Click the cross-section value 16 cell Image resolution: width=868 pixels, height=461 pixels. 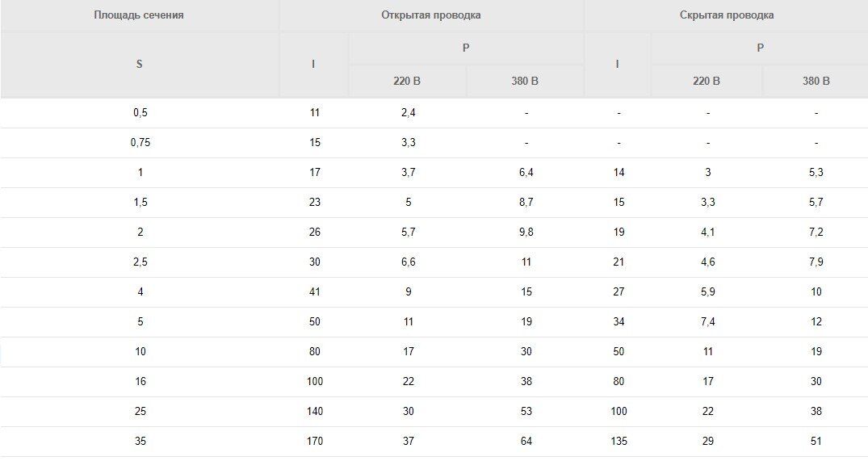(x=140, y=382)
